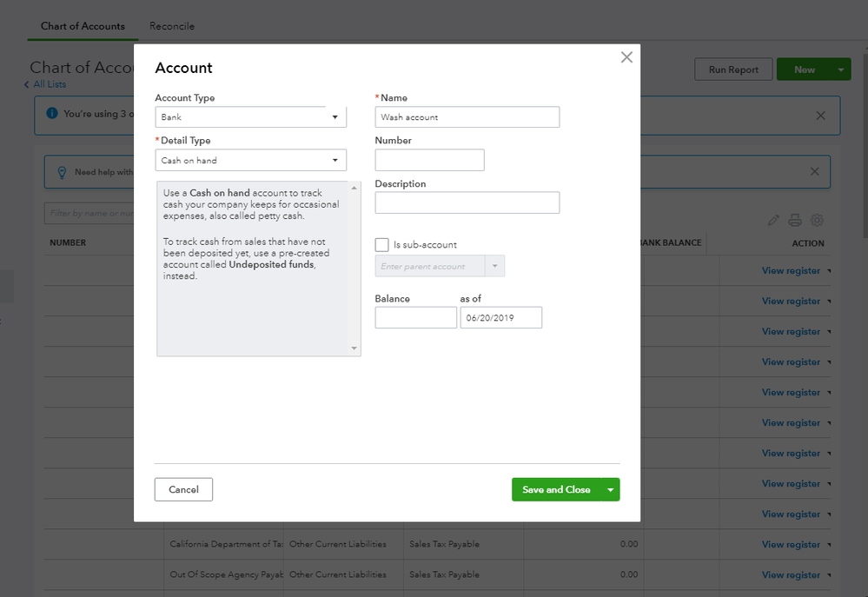Viewport: 868px width, 597px height.
Task: Click View register for Out Of Scope Agency row
Action: point(791,575)
